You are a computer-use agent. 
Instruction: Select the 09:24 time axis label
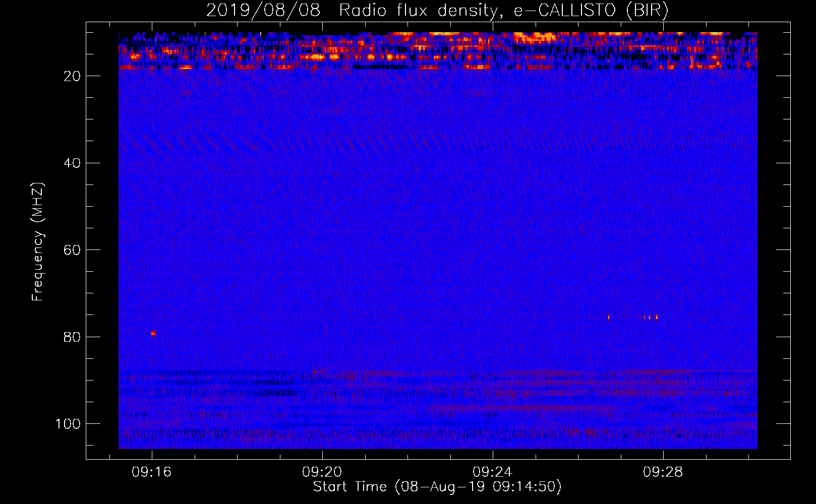point(493,472)
